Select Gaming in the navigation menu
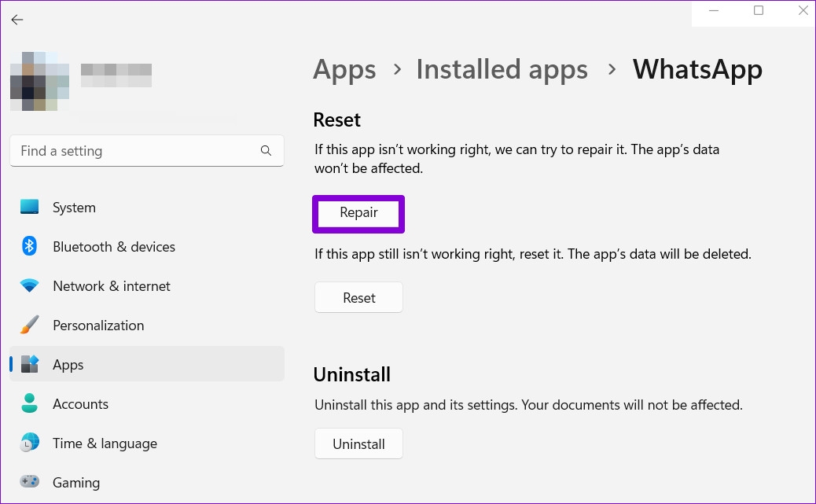The image size is (816, 504). (75, 482)
